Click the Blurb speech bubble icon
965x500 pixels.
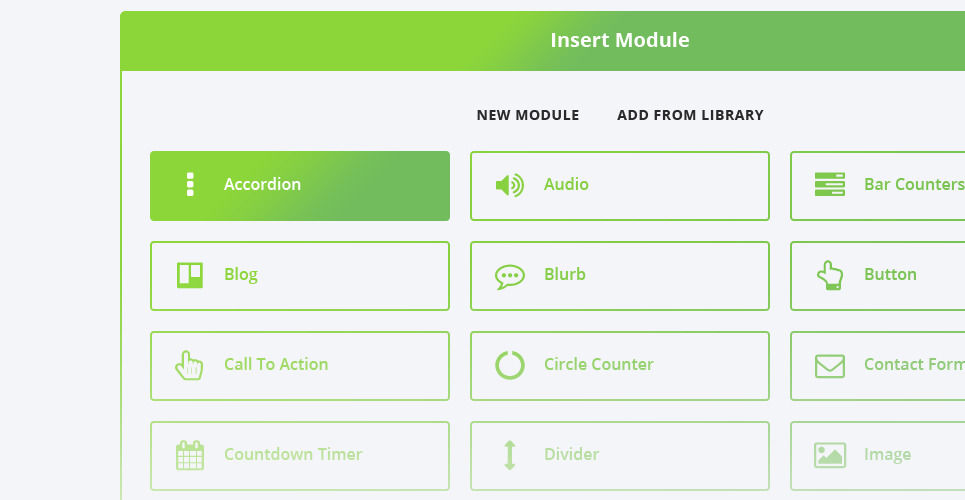pyautogui.click(x=509, y=276)
